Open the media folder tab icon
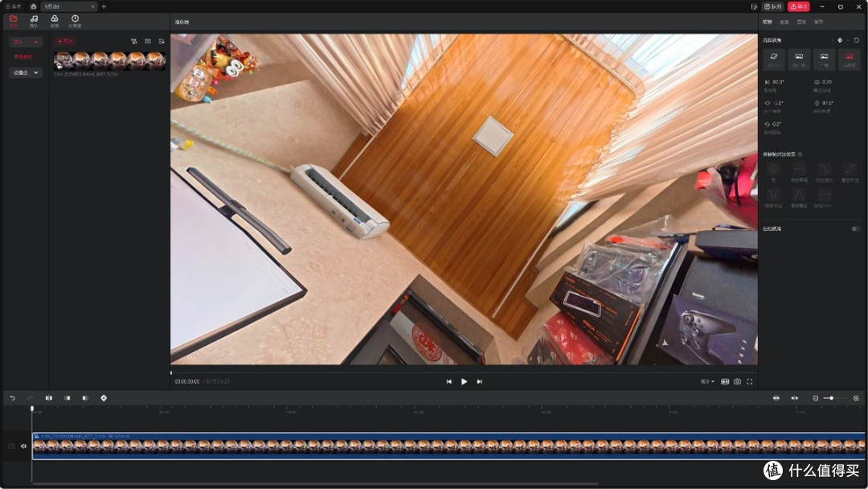The width and height of the screenshot is (868, 489). pyautogui.click(x=14, y=21)
